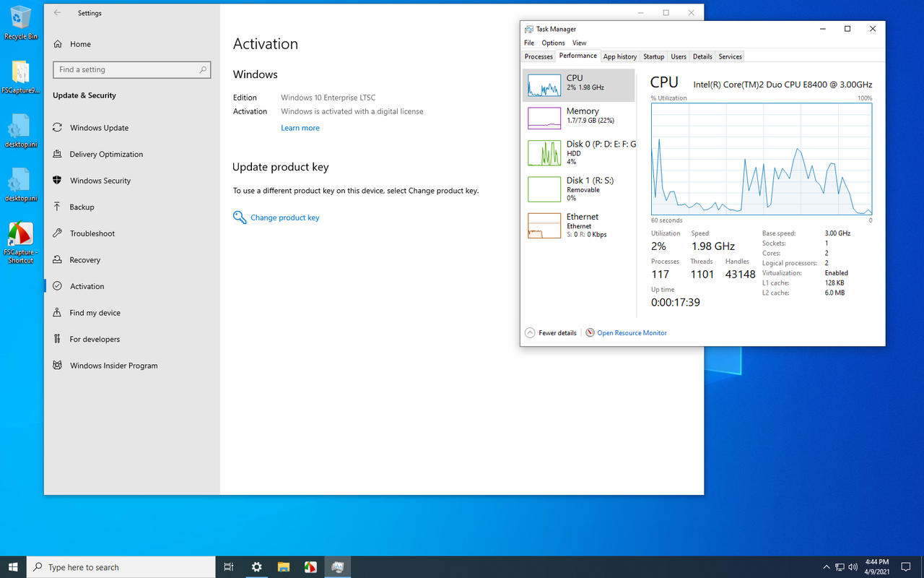This screenshot has height=578, width=924.
Task: Click the Find my device icon
Action: [x=58, y=313]
